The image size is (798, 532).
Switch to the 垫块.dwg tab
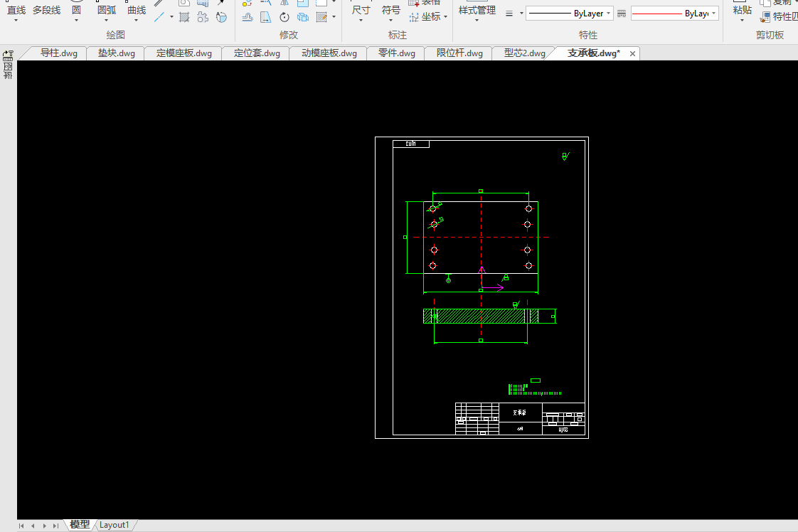[117, 53]
